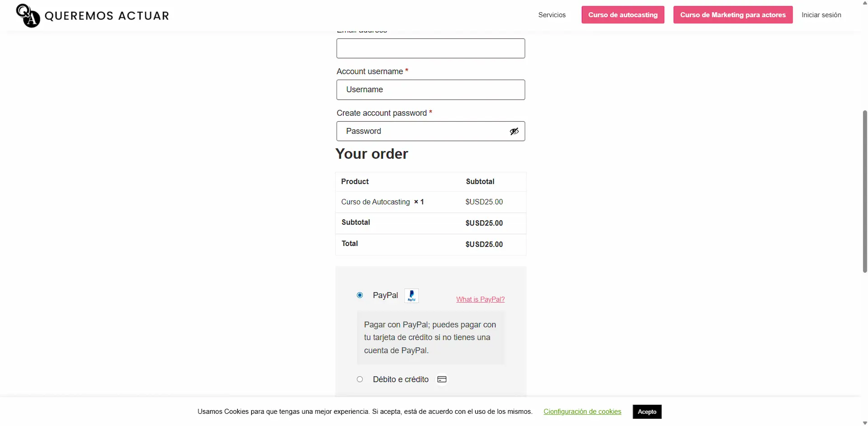Toggle password visibility eye icon
Viewport: 868px width, 426px height.
tap(514, 132)
